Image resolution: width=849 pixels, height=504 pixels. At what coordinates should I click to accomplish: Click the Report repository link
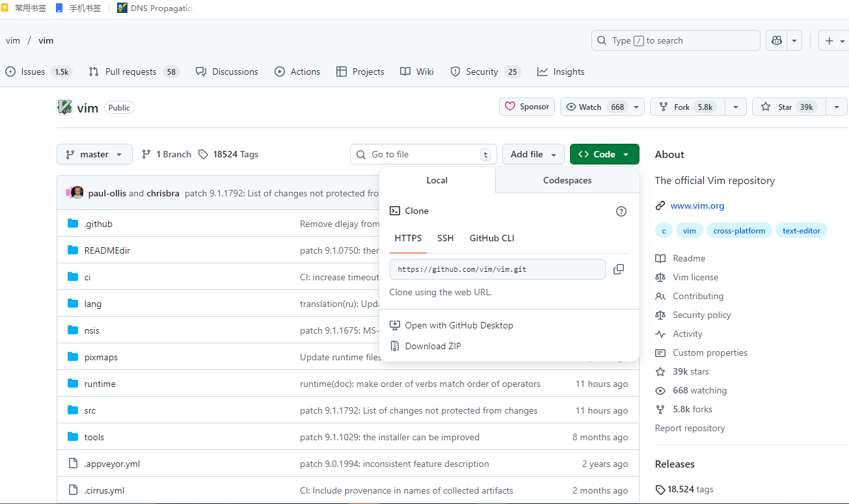pyautogui.click(x=690, y=428)
